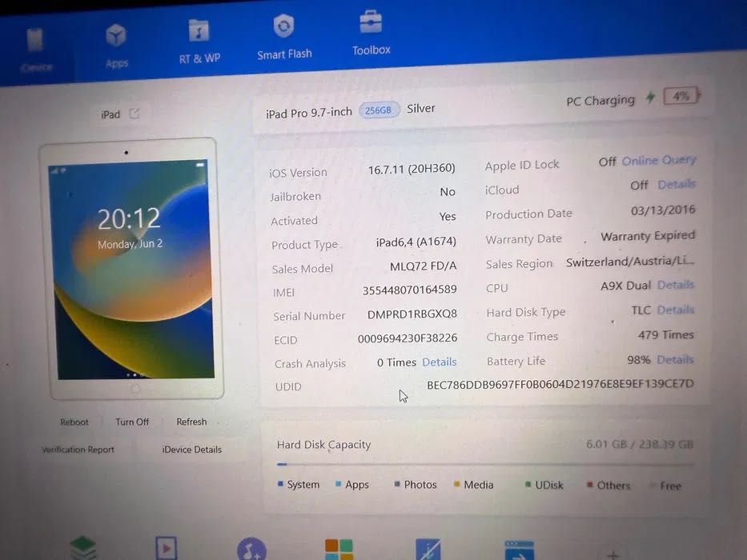Click the green charging bolt icon
Screen dimensions: 747x560
point(650,98)
